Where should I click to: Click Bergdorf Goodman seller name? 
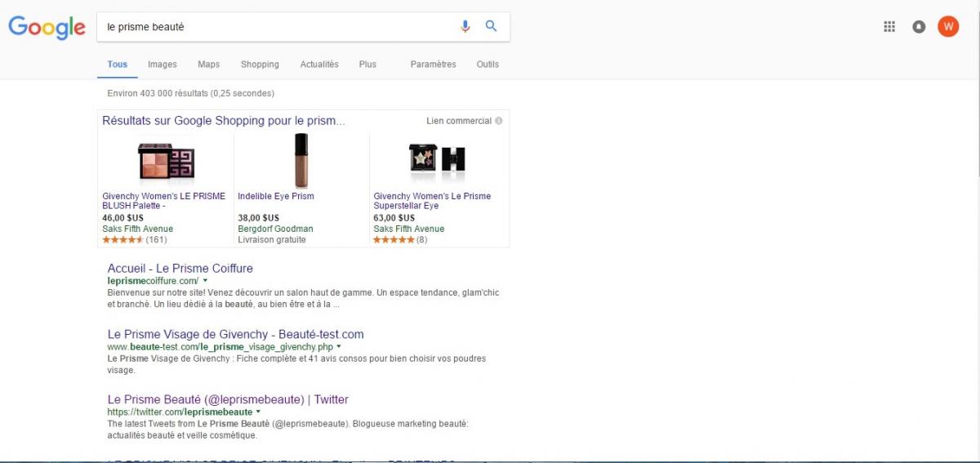[275, 229]
